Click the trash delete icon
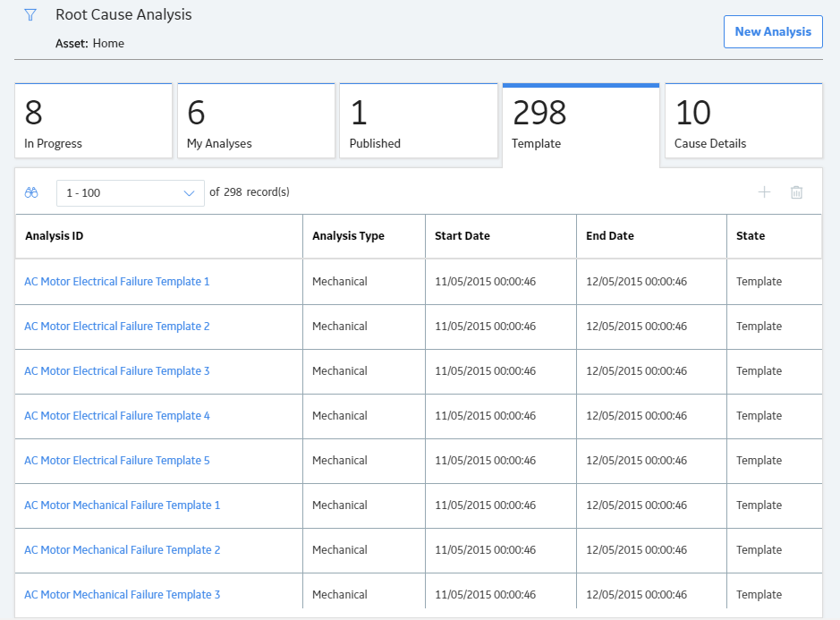840x620 pixels. pos(796,191)
